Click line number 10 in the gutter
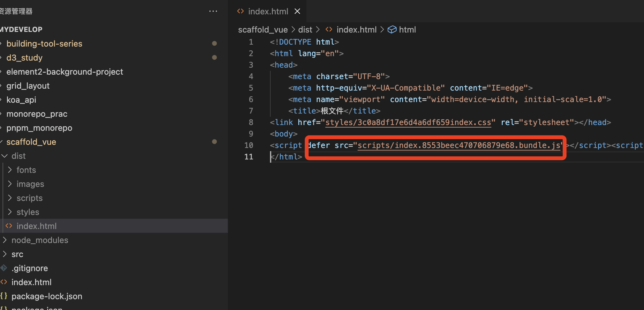This screenshot has width=644, height=310. (x=249, y=145)
